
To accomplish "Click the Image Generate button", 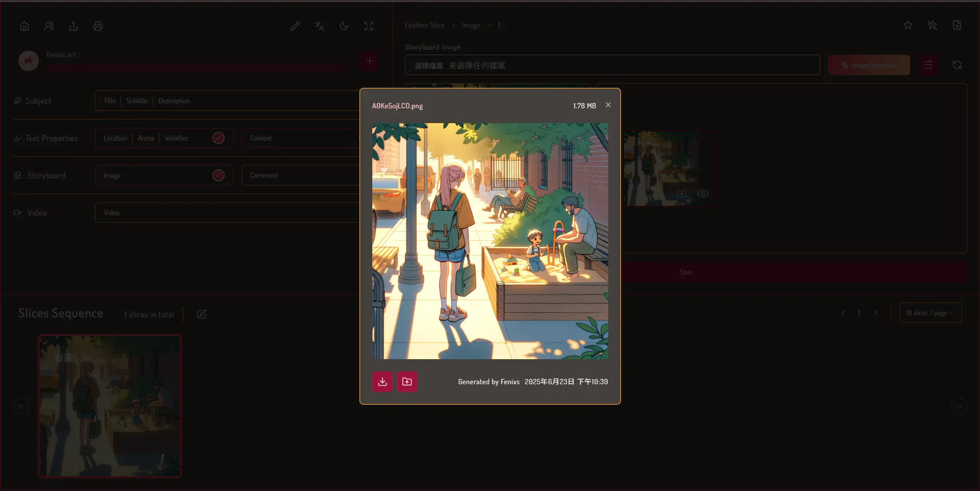I will coord(869,65).
